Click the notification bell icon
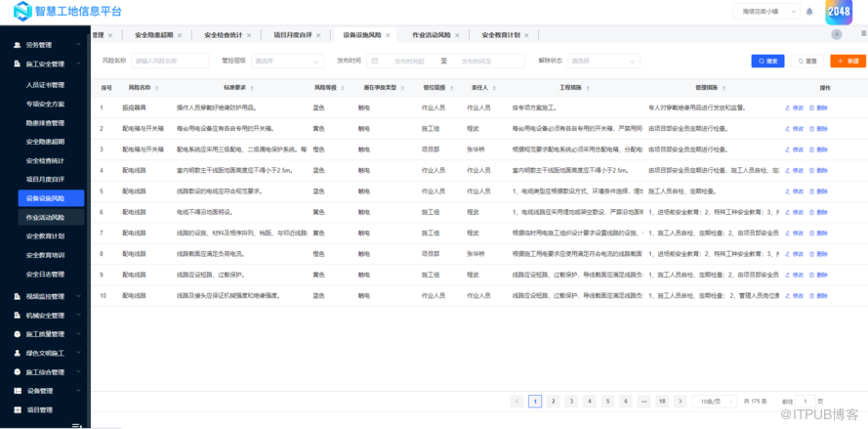 pyautogui.click(x=809, y=12)
